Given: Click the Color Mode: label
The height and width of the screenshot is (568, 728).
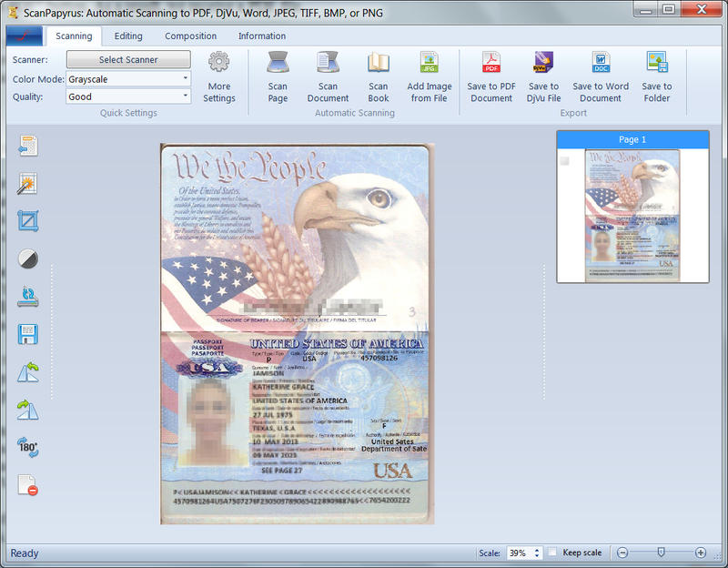Looking at the screenshot, I should 38,79.
